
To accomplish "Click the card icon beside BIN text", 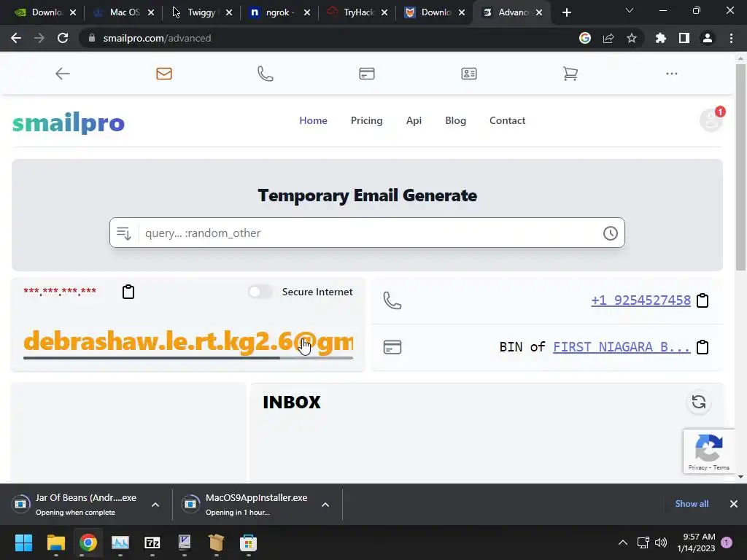I will [392, 347].
